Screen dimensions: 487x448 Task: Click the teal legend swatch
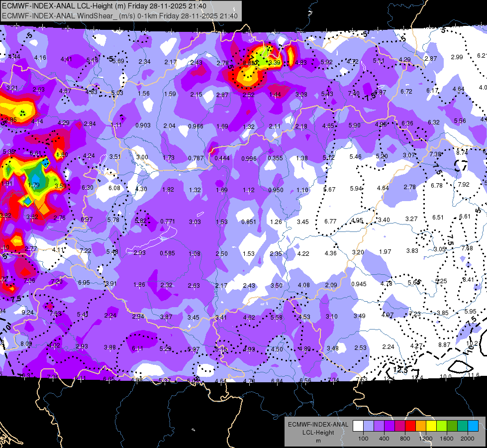pyautogui.click(x=463, y=426)
